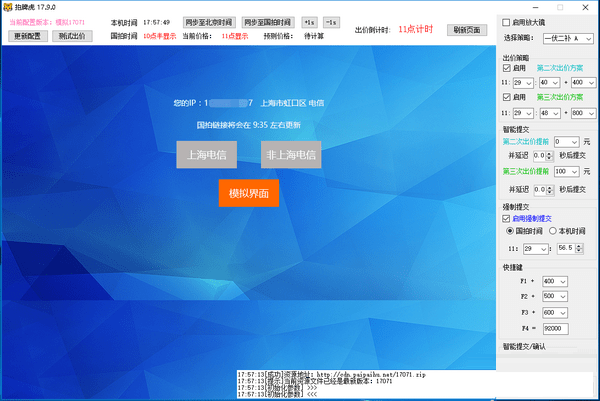
Task: Select the 本机时间 radio button
Action: (553, 231)
